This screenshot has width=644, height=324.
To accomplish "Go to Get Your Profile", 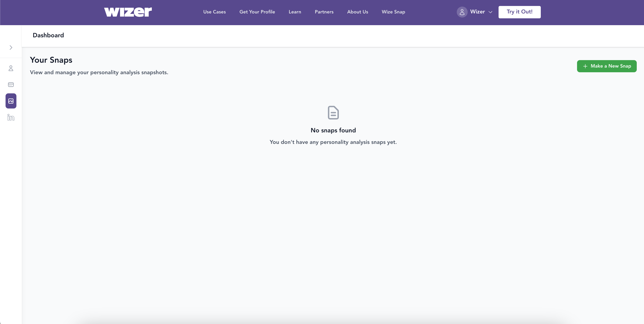I will [x=257, y=12].
